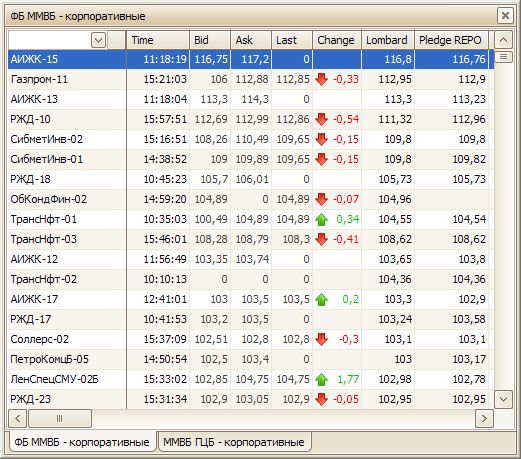Click the green up arrow in ЛенСпецСМУ-02Б row
The image size is (521, 459).
point(321,379)
